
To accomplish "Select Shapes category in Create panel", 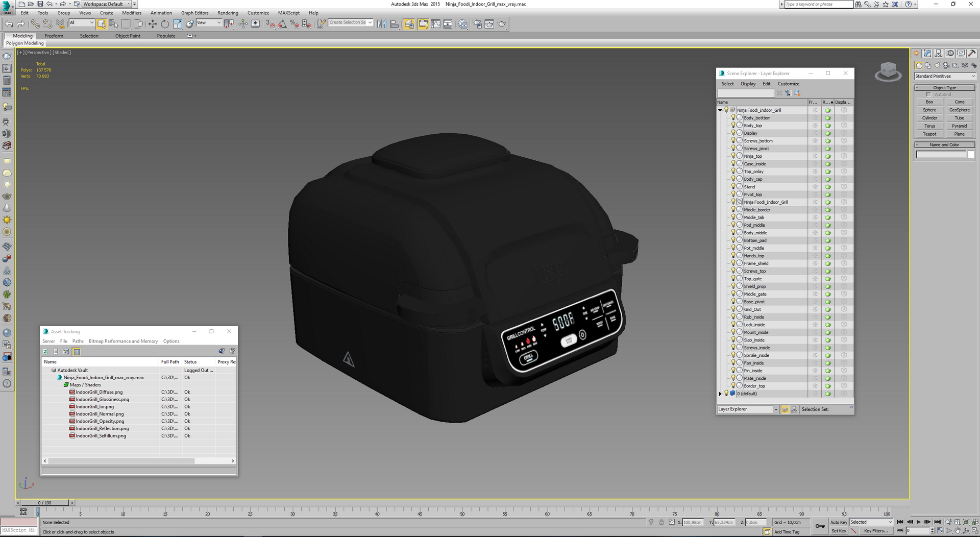I will pyautogui.click(x=928, y=65).
